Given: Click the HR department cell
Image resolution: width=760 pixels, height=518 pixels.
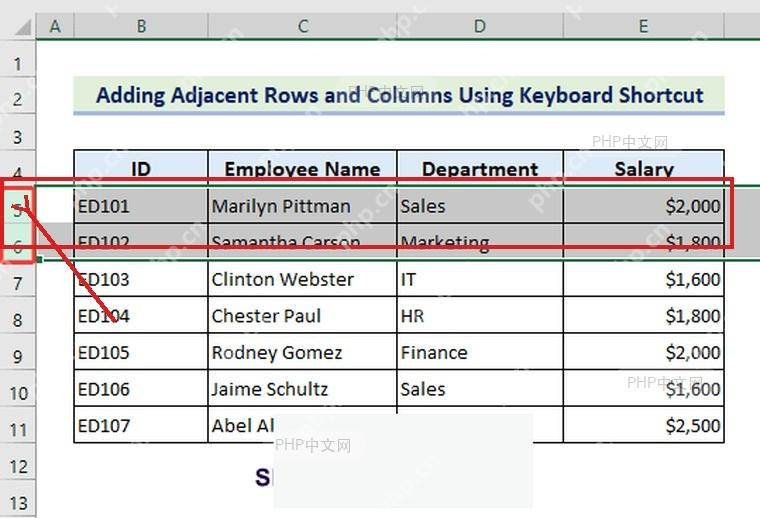Looking at the screenshot, I should (480, 315).
